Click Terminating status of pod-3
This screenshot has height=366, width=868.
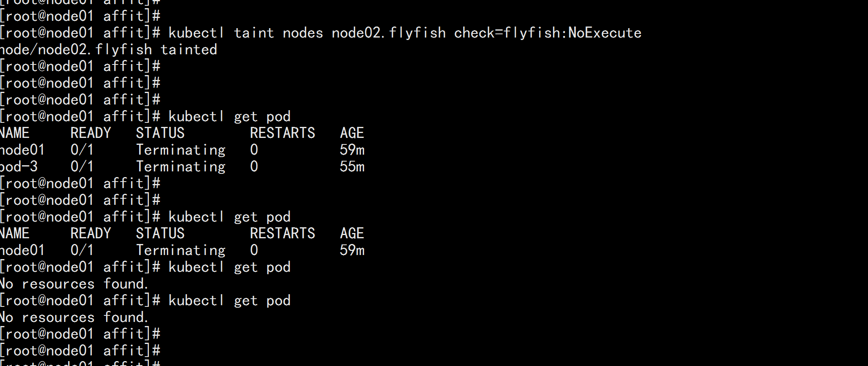pyautogui.click(x=180, y=167)
